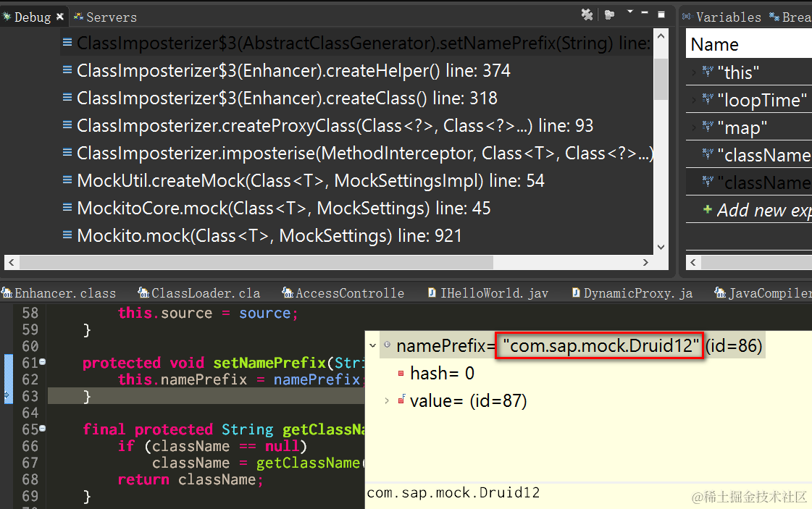The width and height of the screenshot is (812, 509).
Task: Click the stack list horizontal scrollbar thumb
Action: [256, 262]
